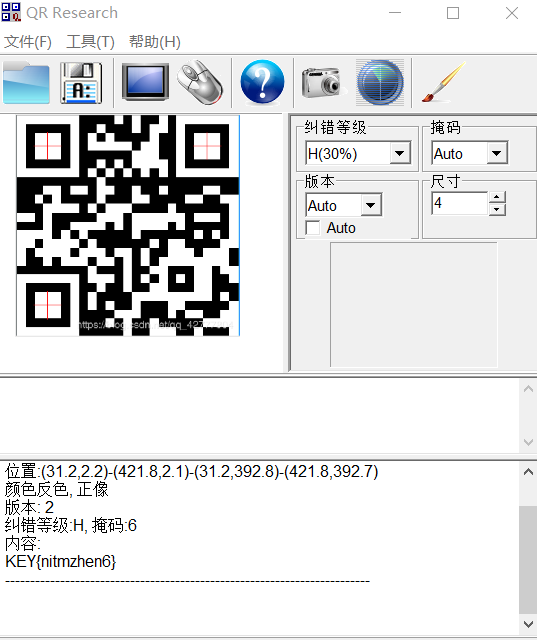
Task: Close the QR Research window
Action: tap(512, 13)
